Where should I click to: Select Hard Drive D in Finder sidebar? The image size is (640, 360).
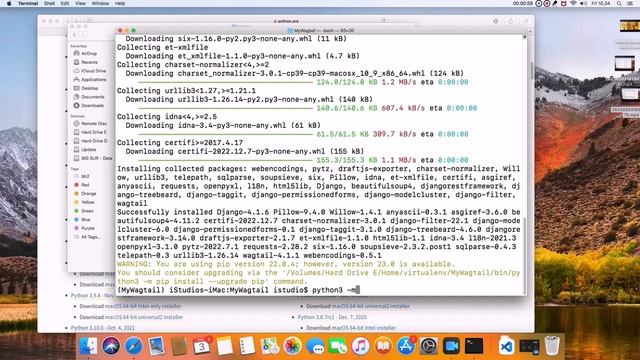point(93,141)
